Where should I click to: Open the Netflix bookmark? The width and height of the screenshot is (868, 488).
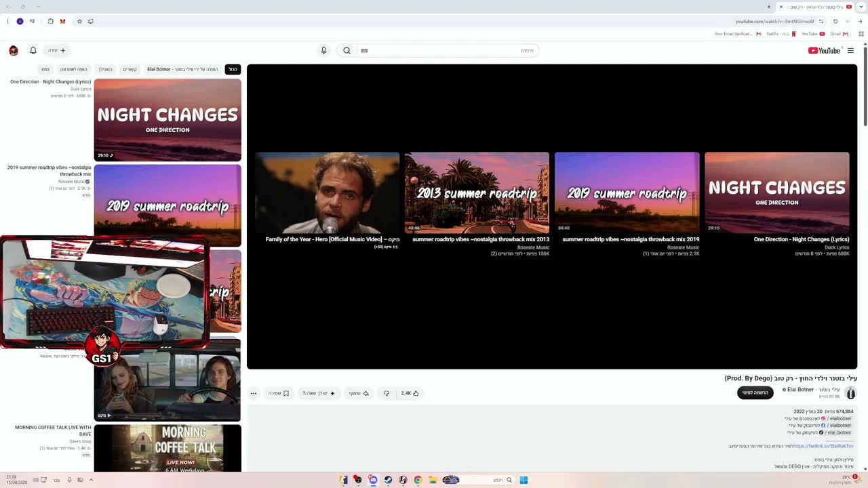(781, 34)
